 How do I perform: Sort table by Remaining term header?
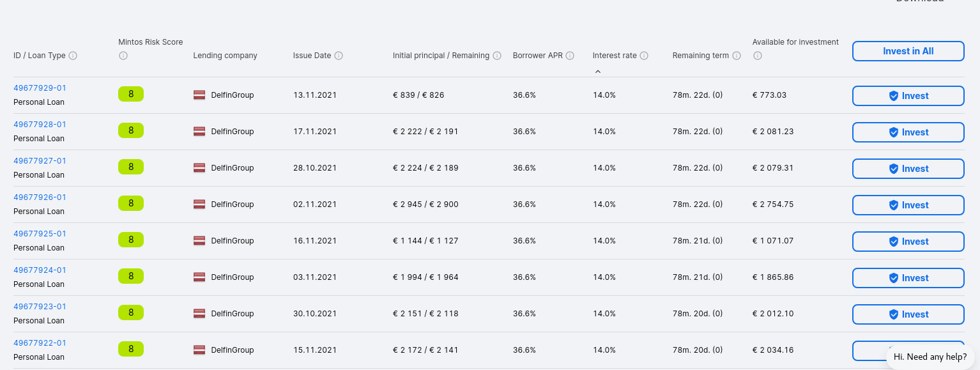[x=700, y=56]
